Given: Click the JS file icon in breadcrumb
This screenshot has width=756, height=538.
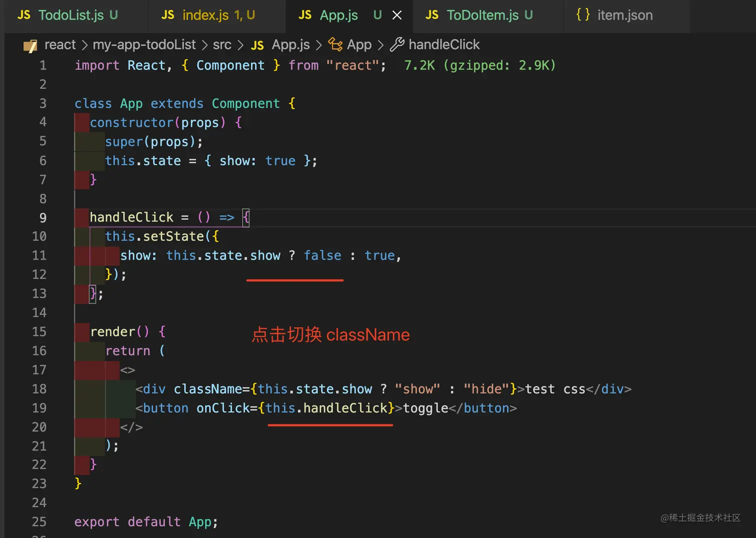Looking at the screenshot, I should (x=257, y=45).
